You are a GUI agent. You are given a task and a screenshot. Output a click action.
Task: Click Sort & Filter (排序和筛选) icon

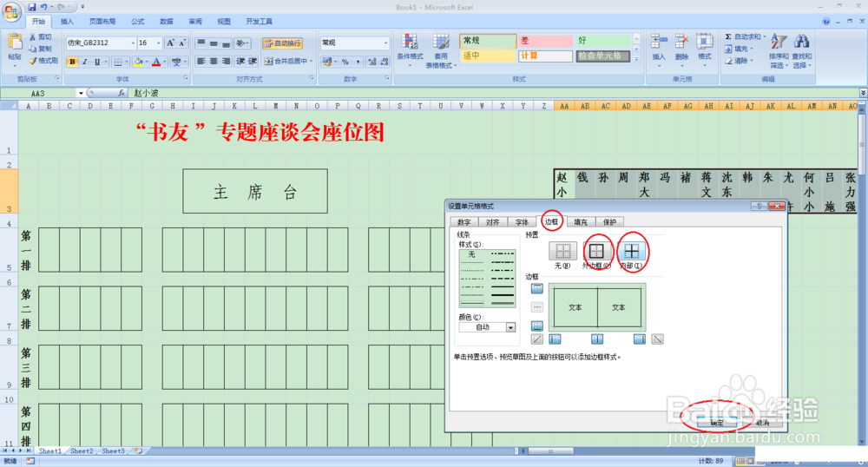point(779,42)
